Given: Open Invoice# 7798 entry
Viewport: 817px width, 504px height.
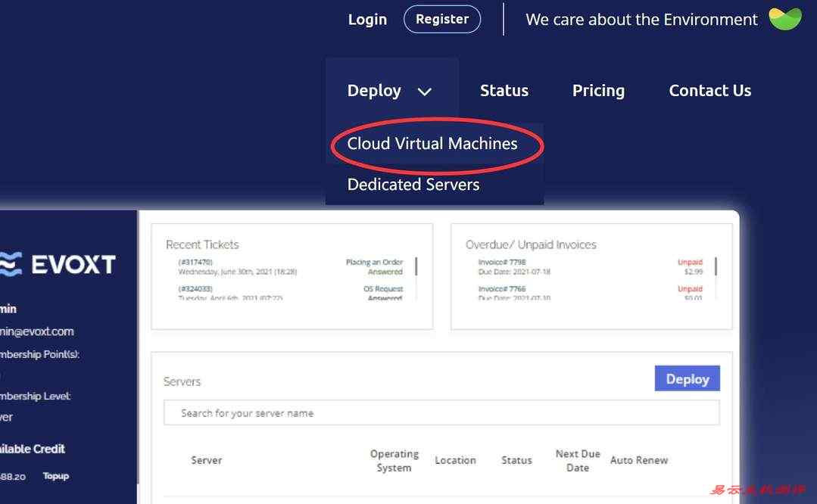Looking at the screenshot, I should tap(502, 262).
